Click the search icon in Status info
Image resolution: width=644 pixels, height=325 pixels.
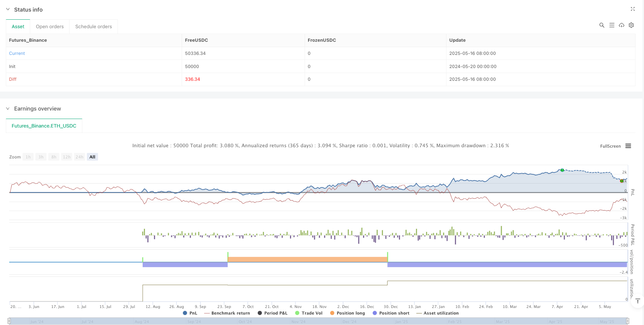(x=601, y=25)
